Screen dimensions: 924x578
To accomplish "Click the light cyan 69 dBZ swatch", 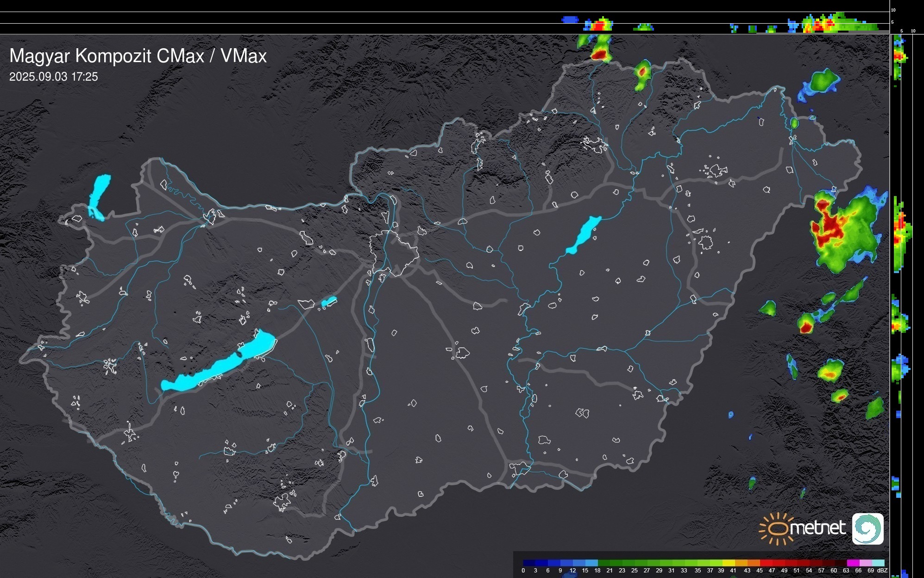I will click(x=877, y=562).
